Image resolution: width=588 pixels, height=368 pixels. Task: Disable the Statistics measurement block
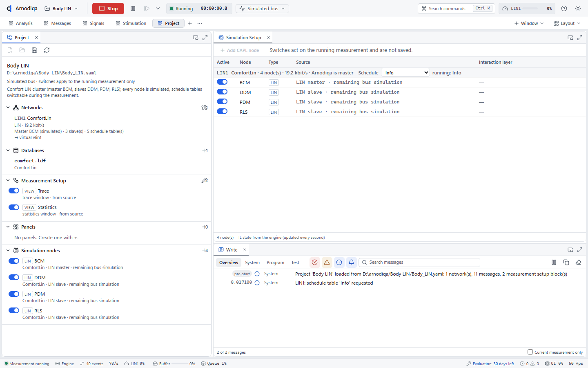14,207
